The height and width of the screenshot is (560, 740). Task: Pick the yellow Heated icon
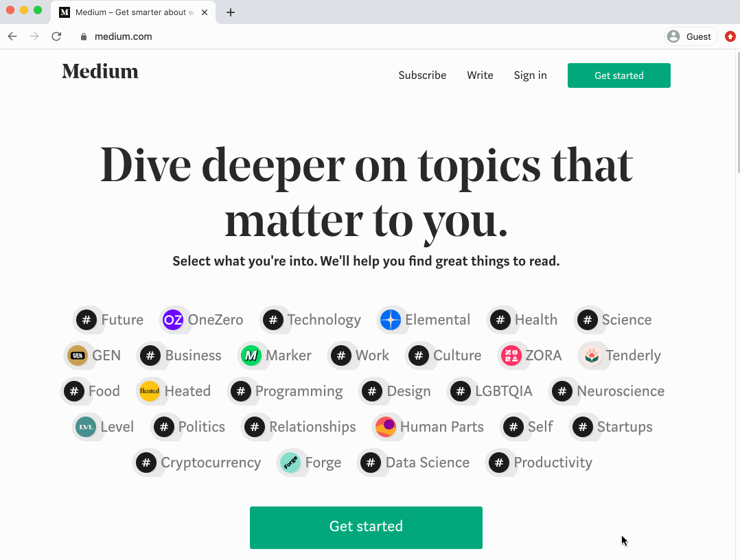pos(150,391)
